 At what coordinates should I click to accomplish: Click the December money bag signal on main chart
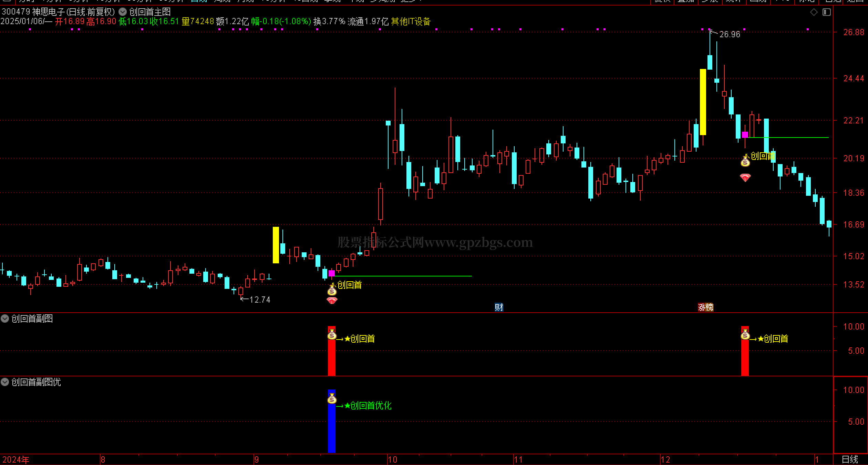745,160
